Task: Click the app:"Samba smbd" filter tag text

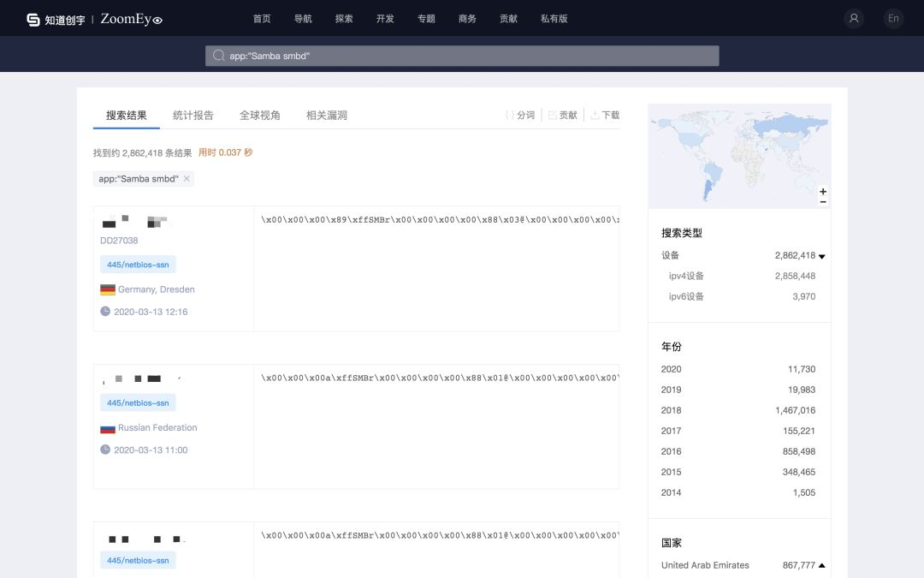Action: (x=139, y=179)
